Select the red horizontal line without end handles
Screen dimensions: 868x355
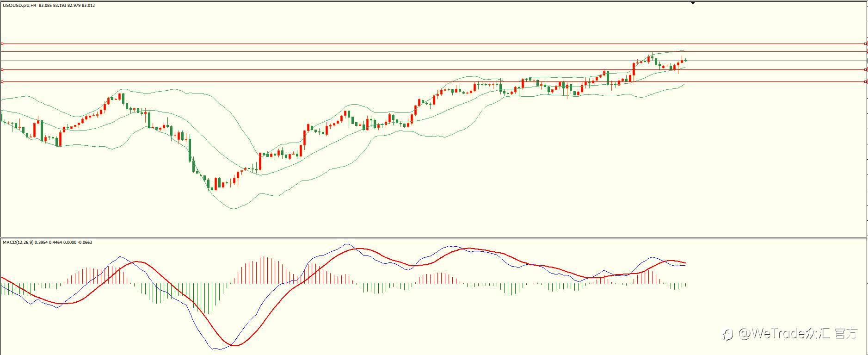[434, 51]
